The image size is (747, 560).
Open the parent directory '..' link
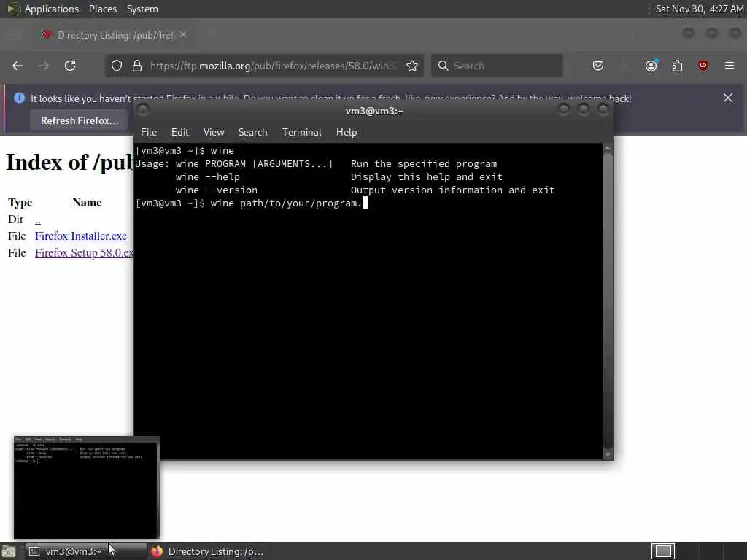coord(38,219)
